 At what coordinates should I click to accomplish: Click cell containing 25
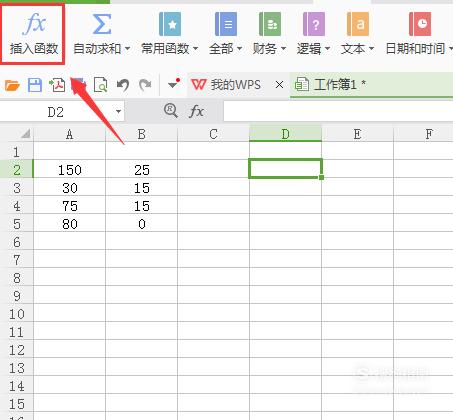(141, 170)
